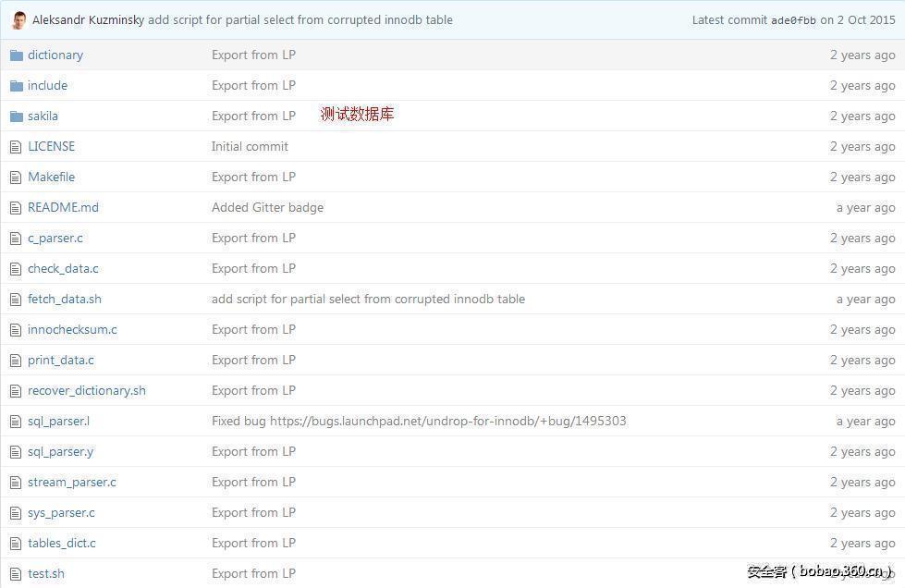Click the dictionary folder icon
The height and width of the screenshot is (588, 905).
[17, 55]
